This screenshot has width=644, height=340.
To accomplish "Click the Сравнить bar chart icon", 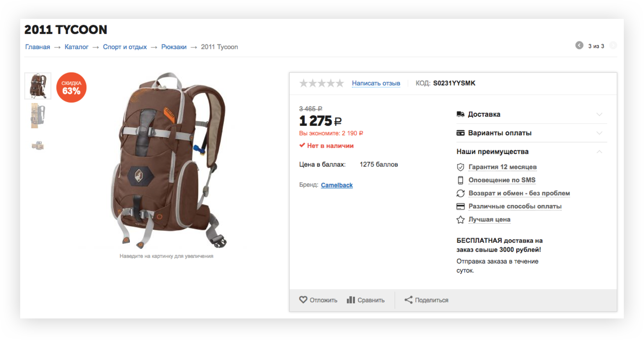I will pos(351,300).
